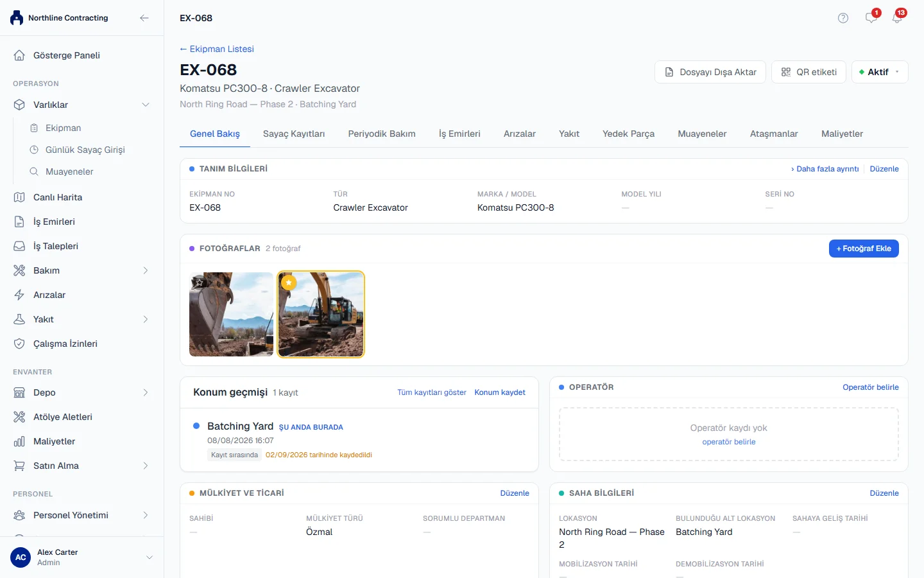Go to the Yedek Parça tab
Viewport: 924px width, 578px height.
(x=628, y=134)
